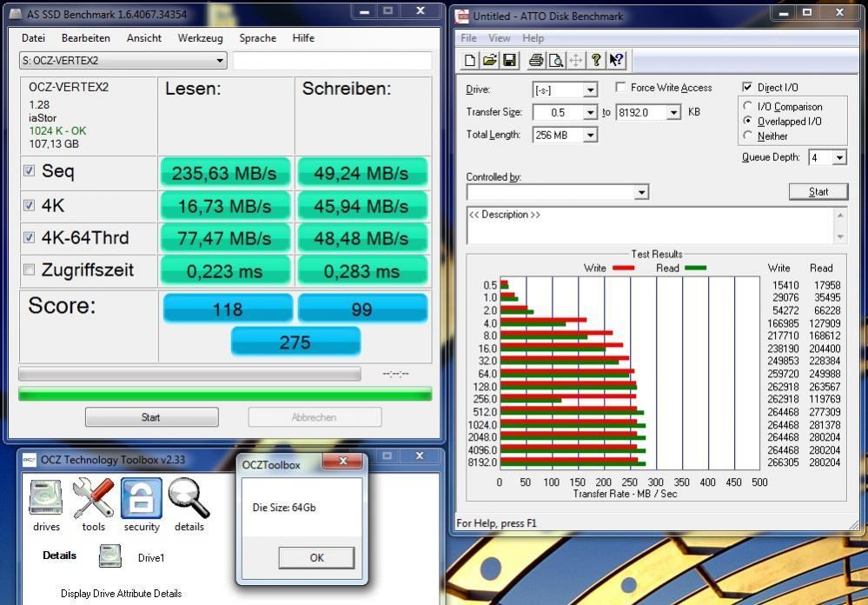Click the yellow Help question mark icon
This screenshot has height=605, width=868.
[596, 60]
